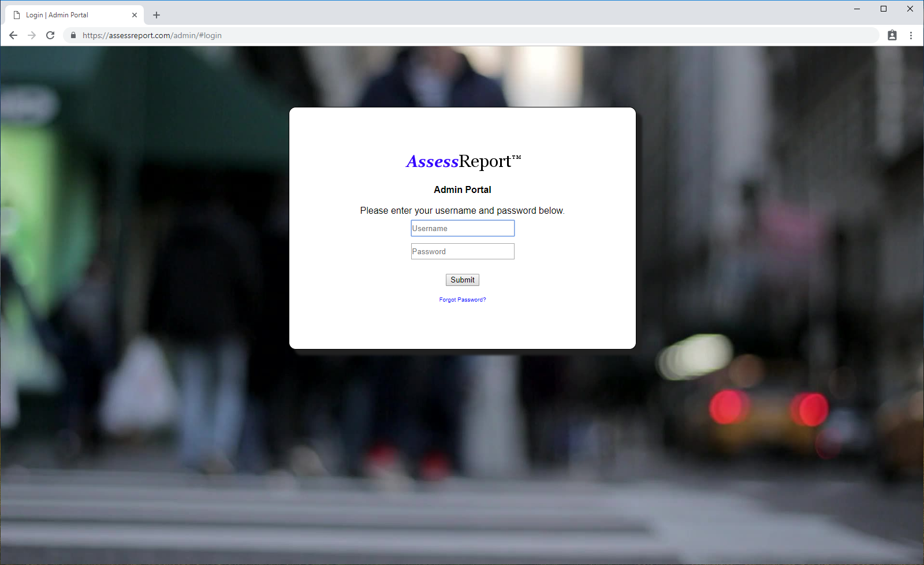Open a new tab with the plus icon

157,15
